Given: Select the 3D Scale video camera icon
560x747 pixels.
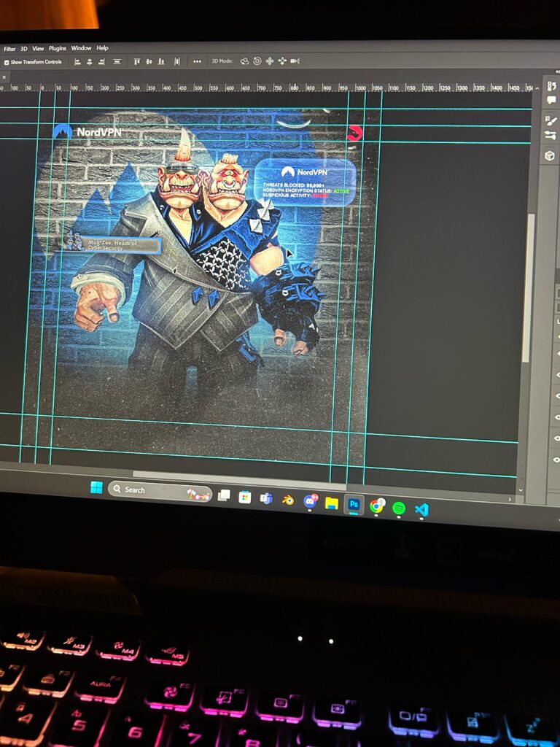Looking at the screenshot, I should [295, 61].
